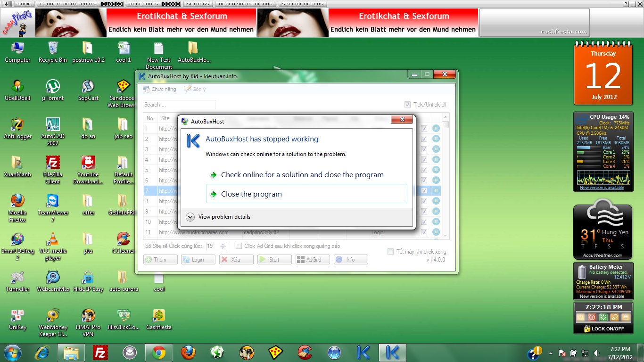644x362 pixels.
Task: Select the SopCast desktop shortcut
Action: (x=88, y=90)
